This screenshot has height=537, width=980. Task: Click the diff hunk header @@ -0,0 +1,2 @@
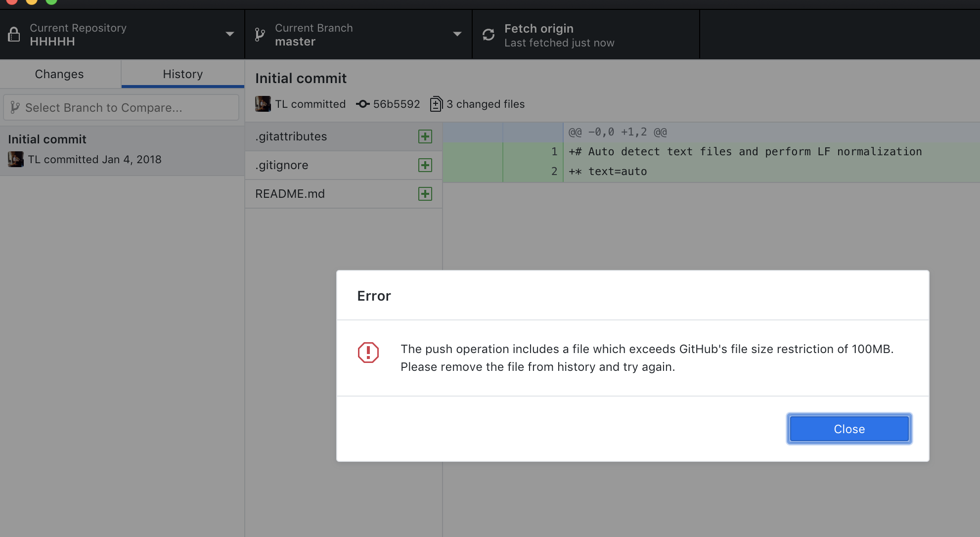pyautogui.click(x=618, y=132)
